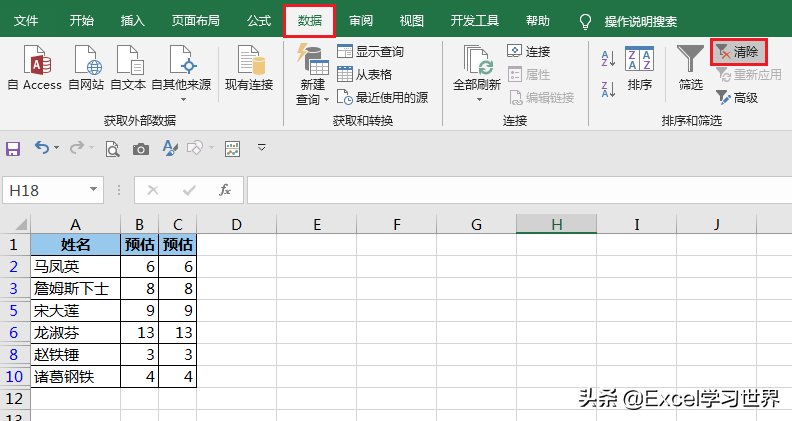Click the camera tool icon
Image resolution: width=792 pixels, height=421 pixels.
[x=141, y=149]
